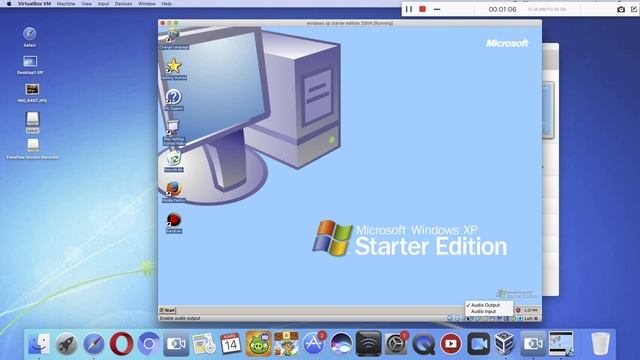The width and height of the screenshot is (640, 360).
Task: Open the Change Language shortcut in the VM
Action: click(174, 39)
